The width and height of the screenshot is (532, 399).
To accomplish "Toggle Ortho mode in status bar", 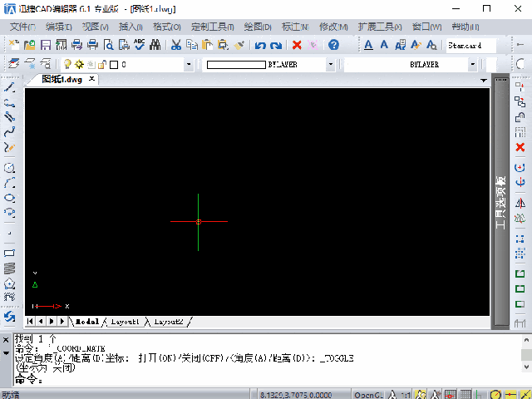I will pyautogui.click(x=479, y=395).
